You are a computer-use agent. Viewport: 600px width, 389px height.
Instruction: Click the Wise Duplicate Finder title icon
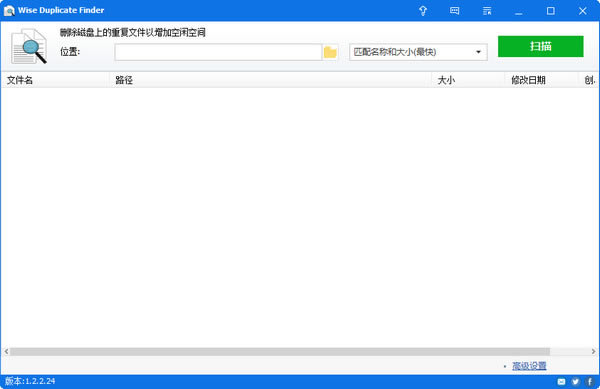[9, 11]
